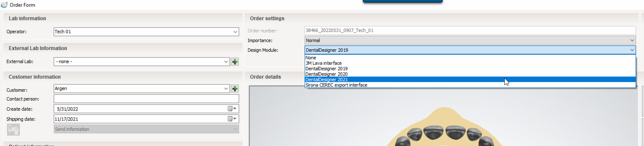Click the Contact person input field
This screenshot has width=644, height=146.
[x=146, y=99]
